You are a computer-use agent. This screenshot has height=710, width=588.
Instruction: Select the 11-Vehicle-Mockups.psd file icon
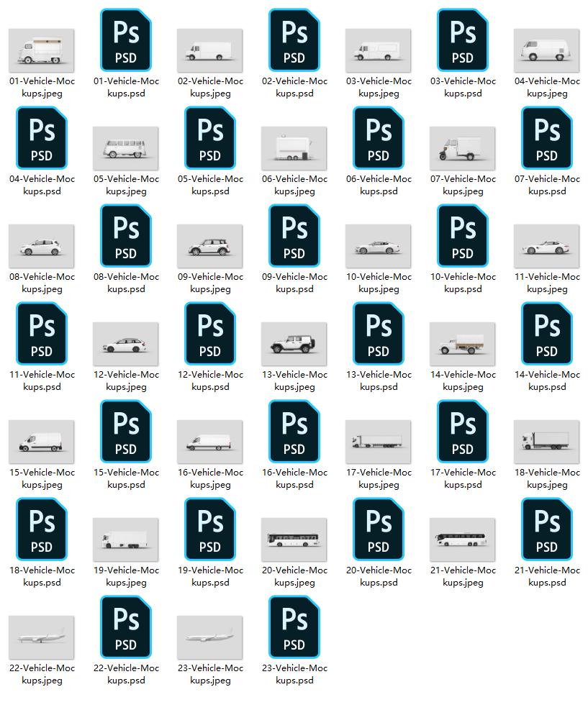pyautogui.click(x=42, y=333)
